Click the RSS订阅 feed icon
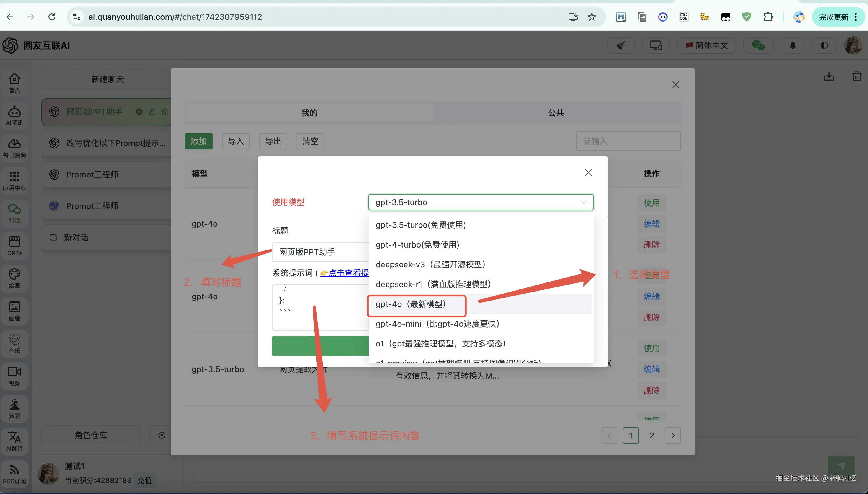The height and width of the screenshot is (494, 868). [14, 474]
